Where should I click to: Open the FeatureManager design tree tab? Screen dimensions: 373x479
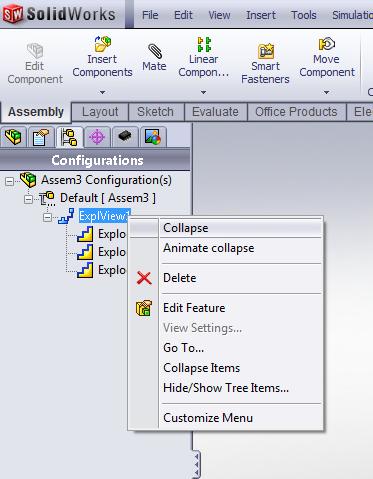click(13, 137)
